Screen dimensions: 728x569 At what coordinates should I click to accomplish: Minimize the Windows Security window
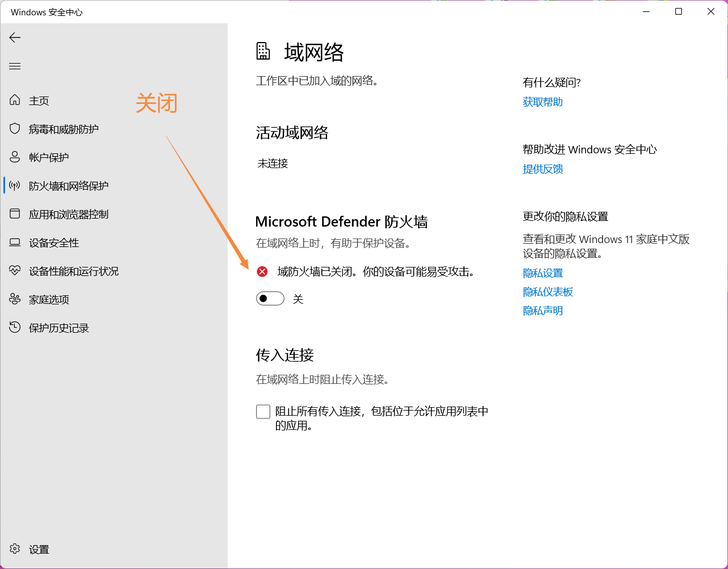[x=646, y=11]
